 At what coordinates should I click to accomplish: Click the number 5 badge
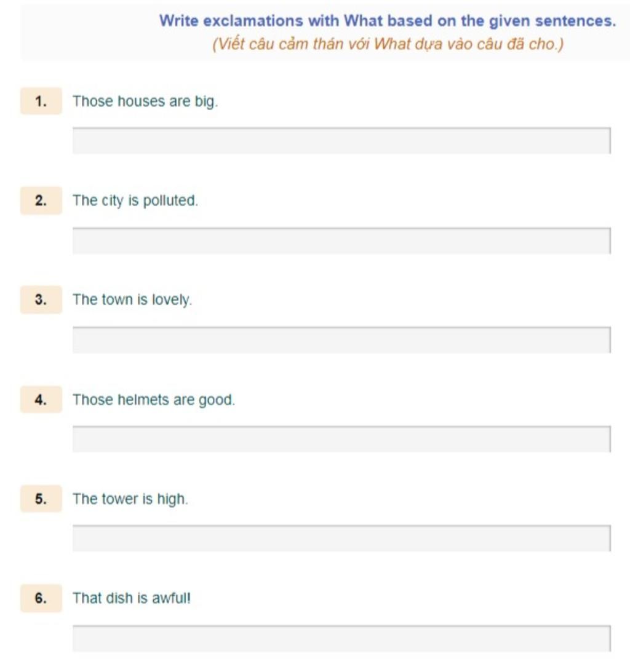point(41,499)
